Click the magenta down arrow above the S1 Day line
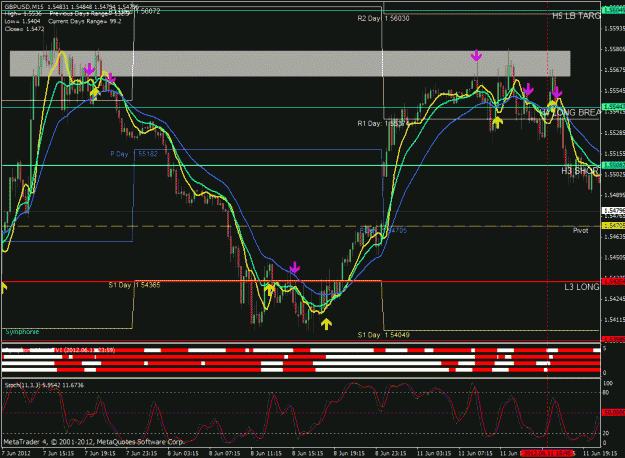625x458 pixels. click(x=294, y=267)
